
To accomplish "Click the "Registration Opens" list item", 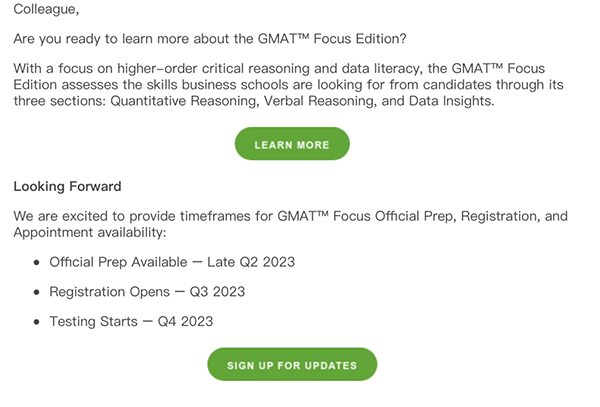I will click(x=111, y=292).
